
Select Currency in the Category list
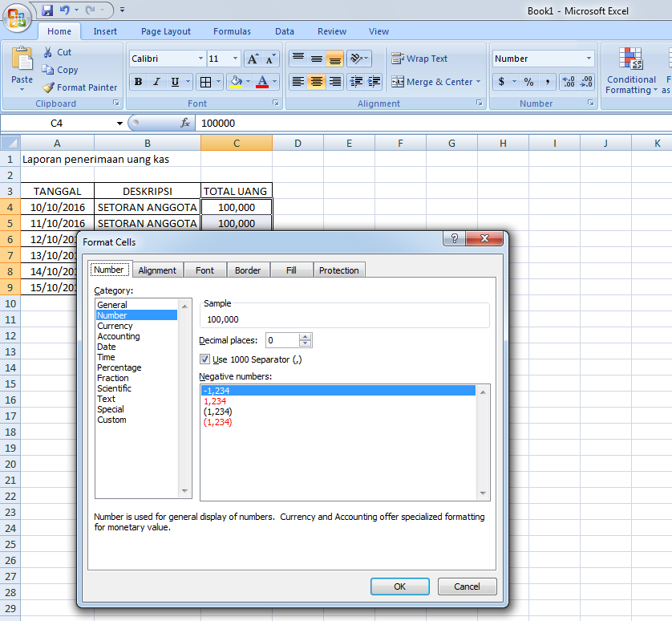115,325
